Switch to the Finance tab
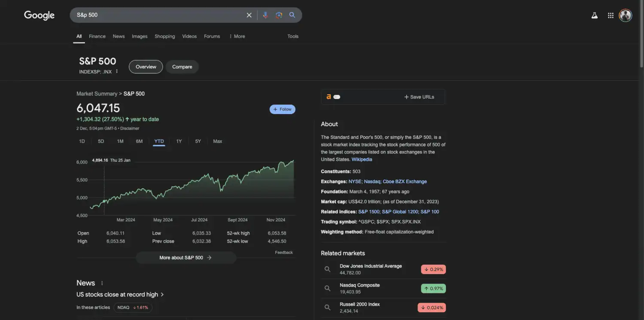Image resolution: width=644 pixels, height=320 pixels. (x=97, y=36)
